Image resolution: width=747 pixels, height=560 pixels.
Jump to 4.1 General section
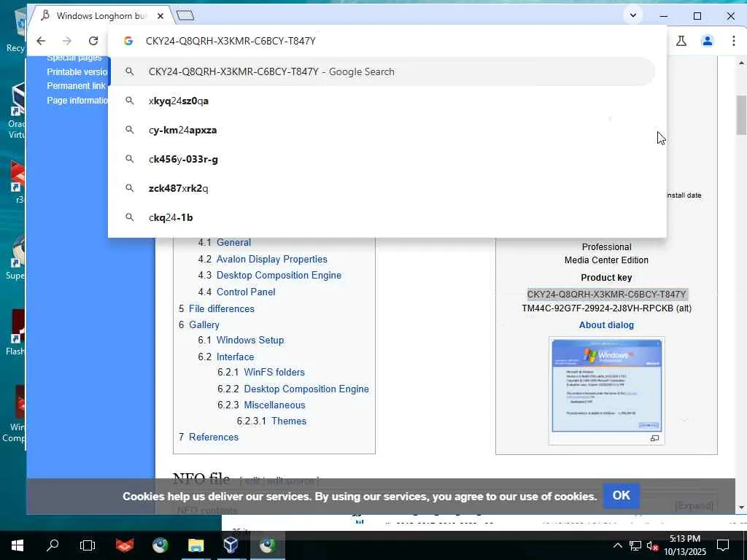[225, 242]
